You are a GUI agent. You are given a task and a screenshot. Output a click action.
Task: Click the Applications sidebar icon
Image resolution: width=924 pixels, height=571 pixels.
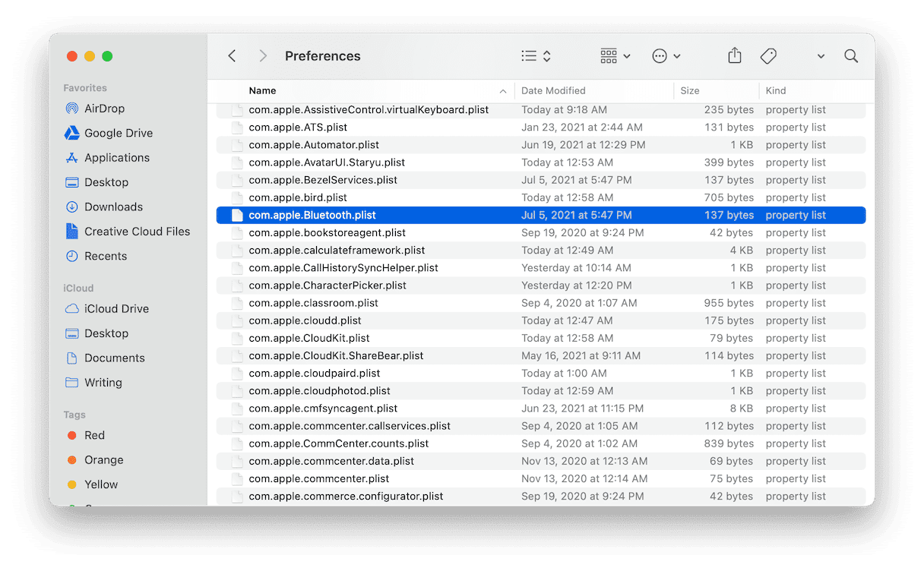72,158
